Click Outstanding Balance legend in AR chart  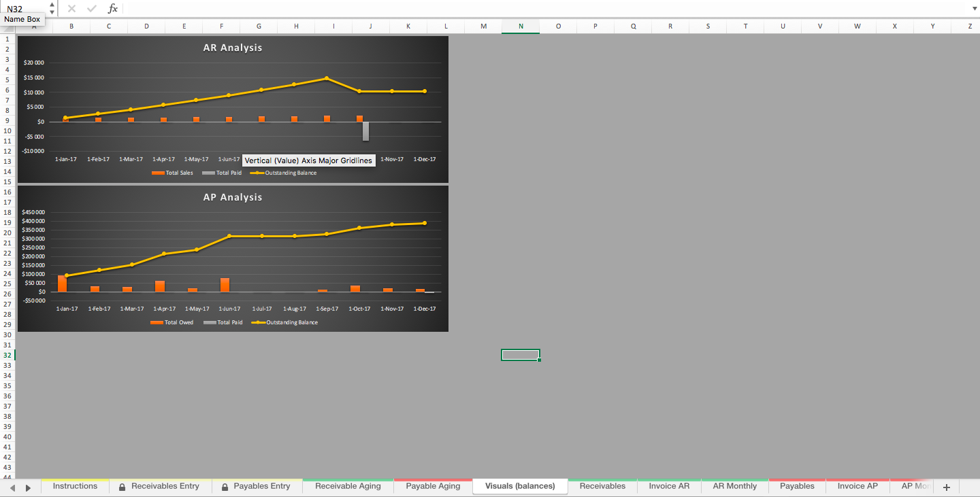283,173
